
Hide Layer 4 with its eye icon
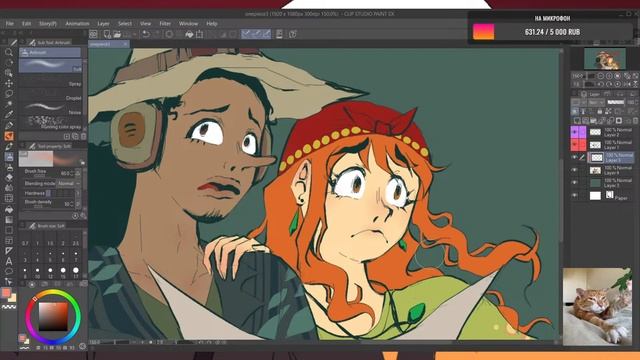click(x=575, y=170)
